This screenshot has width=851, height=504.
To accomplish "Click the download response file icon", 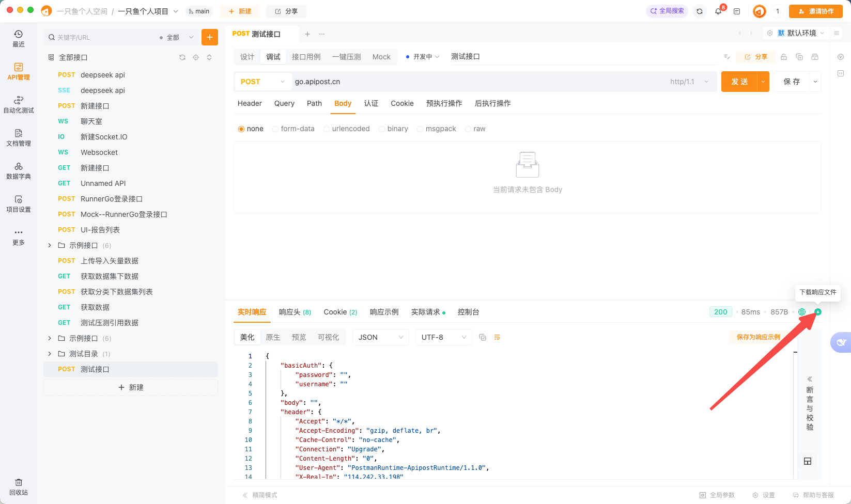I will point(817,312).
